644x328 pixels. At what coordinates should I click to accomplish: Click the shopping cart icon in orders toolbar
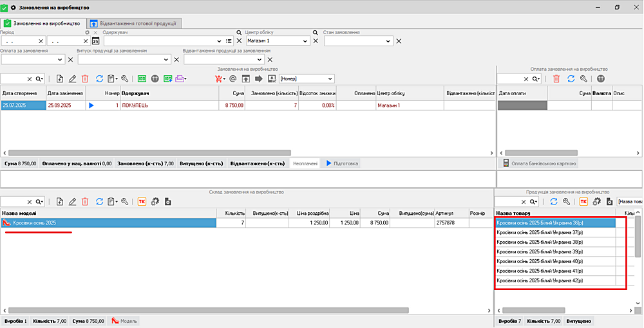click(219, 78)
